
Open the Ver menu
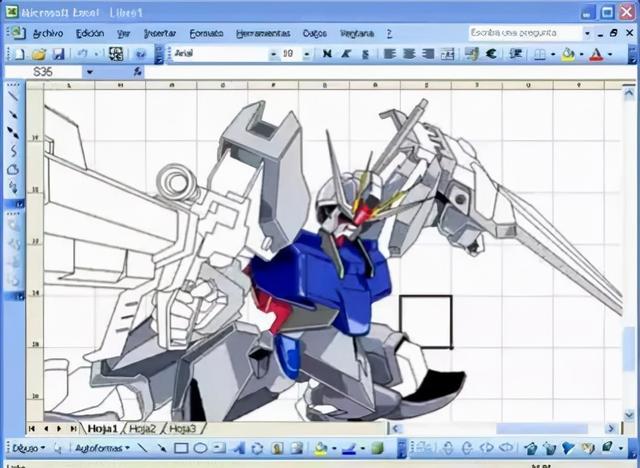coord(123,33)
